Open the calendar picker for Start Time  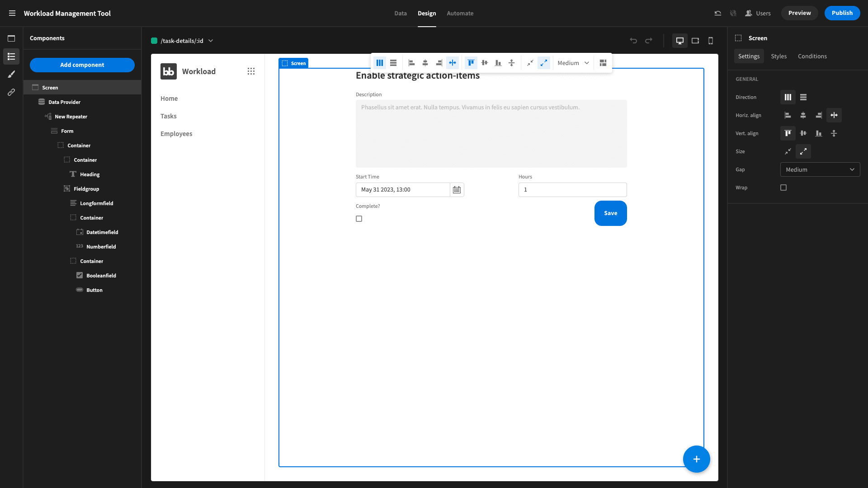pos(457,190)
